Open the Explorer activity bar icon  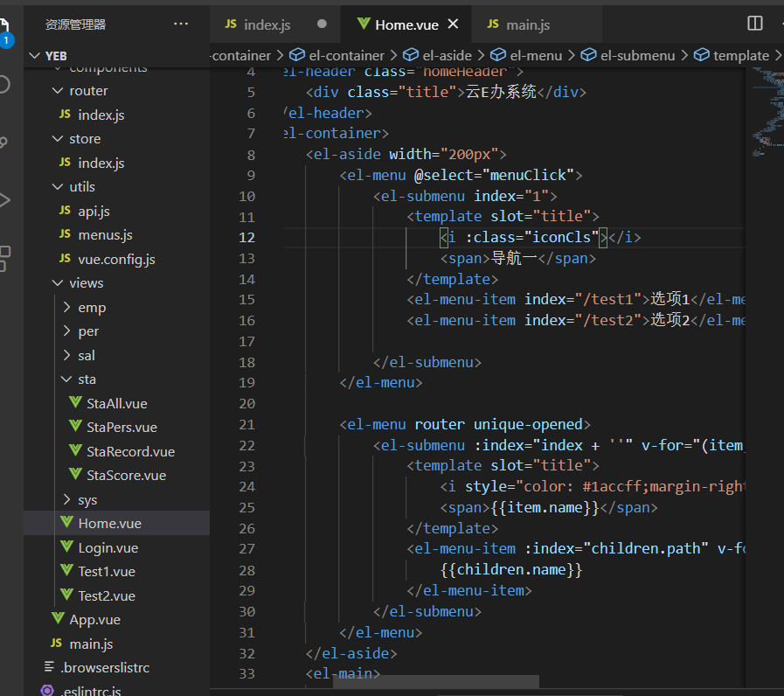[4, 32]
